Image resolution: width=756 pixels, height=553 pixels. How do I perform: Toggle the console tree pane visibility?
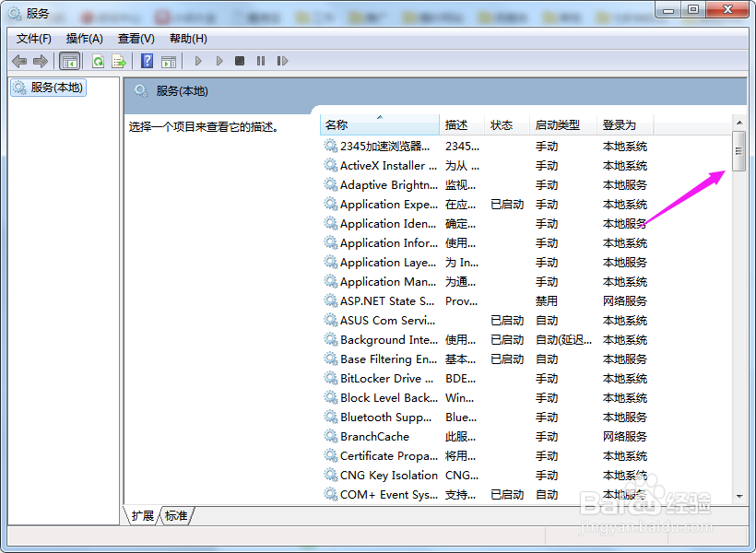(x=68, y=61)
